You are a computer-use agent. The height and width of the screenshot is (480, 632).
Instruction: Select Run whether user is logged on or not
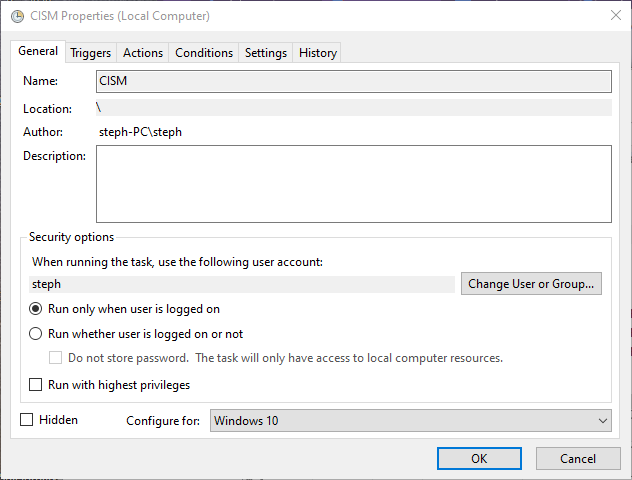tap(37, 334)
